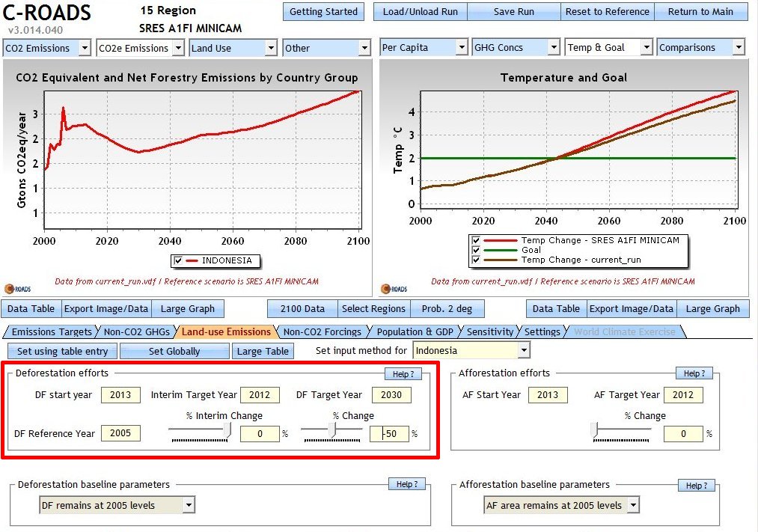Open the Other graph dropdown

pos(326,48)
